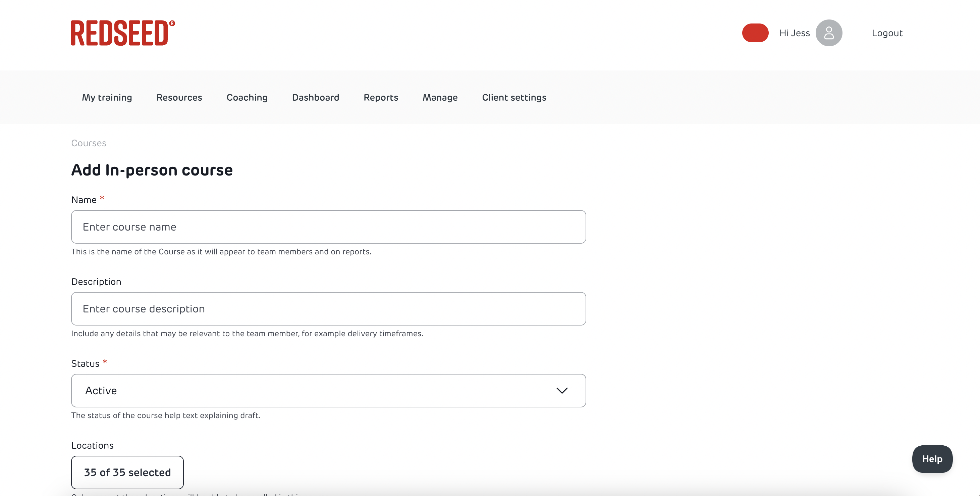
Task: Click the Add In-person course heading
Action: click(152, 170)
